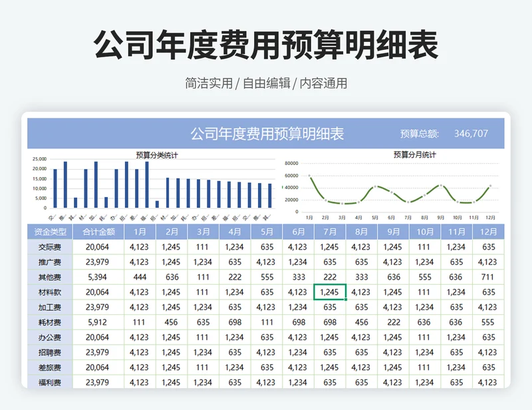This screenshot has width=532, height=410.
Task: Click the 80000 axis label on line chart
Action: click(x=291, y=163)
